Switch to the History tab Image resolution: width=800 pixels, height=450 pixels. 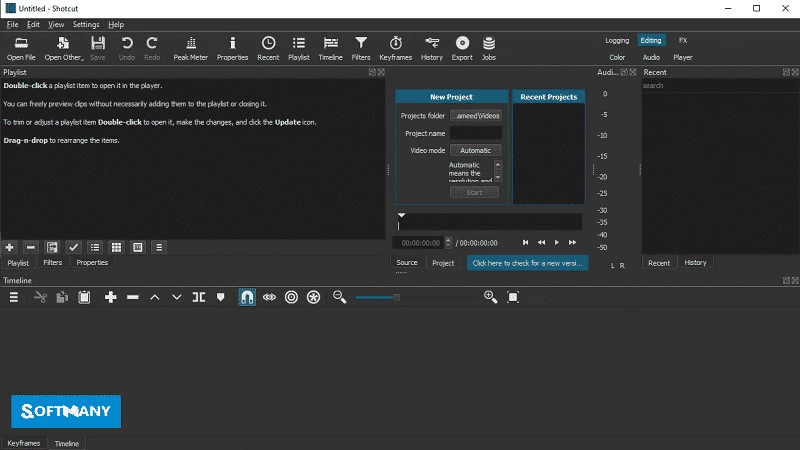695,262
